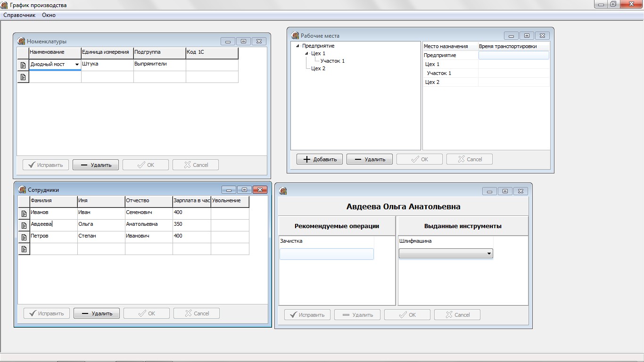Click OK in Номенклатуры window
The height and width of the screenshot is (362, 644).
[146, 165]
